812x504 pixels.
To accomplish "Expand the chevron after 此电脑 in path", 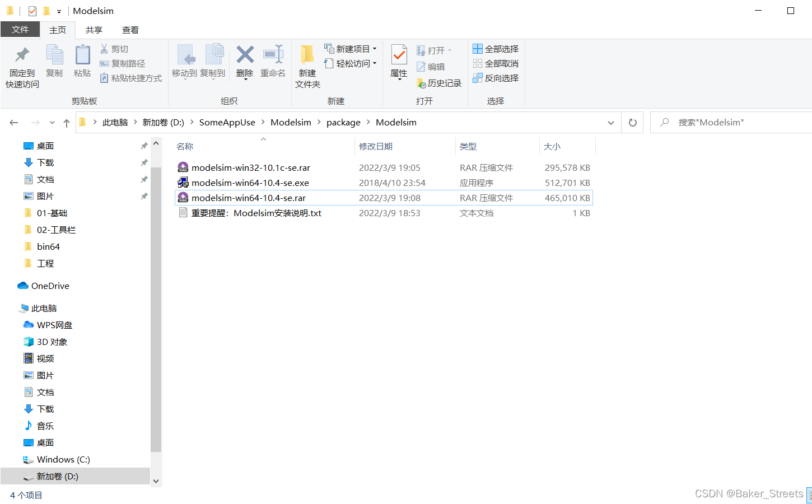I will (x=136, y=122).
